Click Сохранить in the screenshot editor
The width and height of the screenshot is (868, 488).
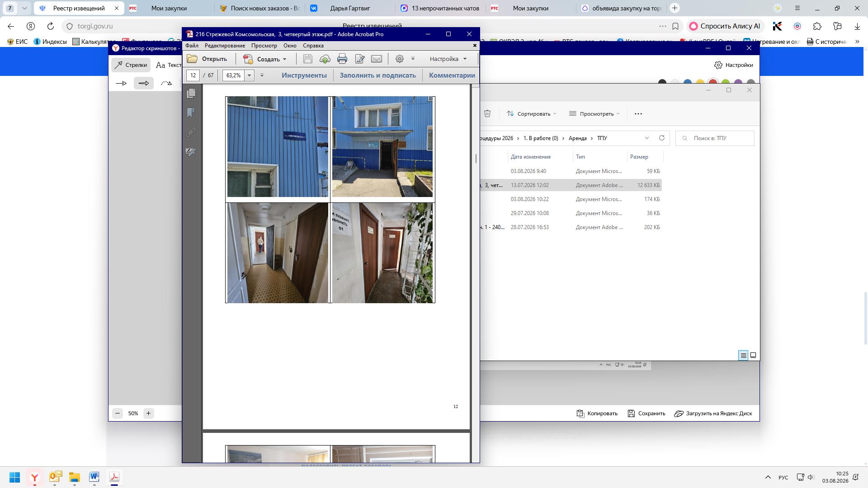tap(646, 413)
